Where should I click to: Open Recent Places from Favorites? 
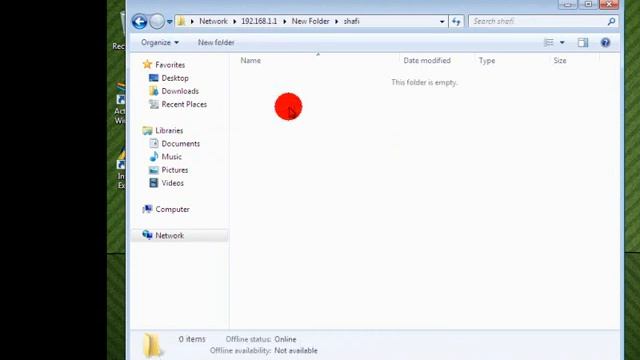184,104
